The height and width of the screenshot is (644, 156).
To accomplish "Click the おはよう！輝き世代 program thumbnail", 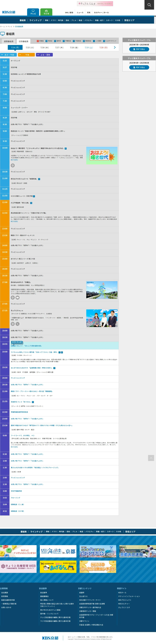I will pos(102,155).
